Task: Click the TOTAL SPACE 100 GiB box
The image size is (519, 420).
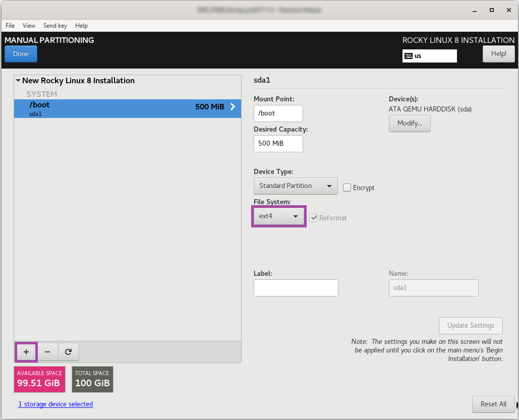Action: coord(92,379)
